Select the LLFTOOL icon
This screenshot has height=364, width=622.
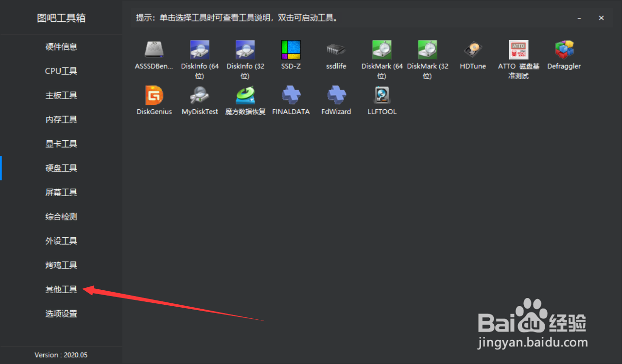382,95
